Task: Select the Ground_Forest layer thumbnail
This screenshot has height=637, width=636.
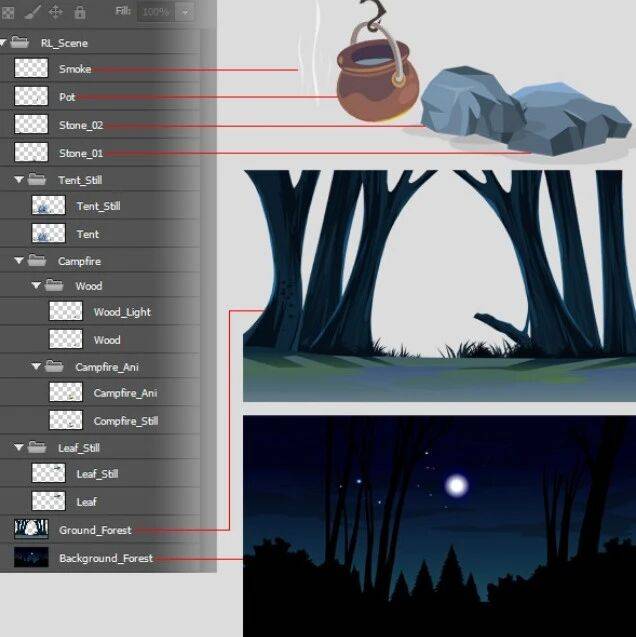Action: [31, 529]
